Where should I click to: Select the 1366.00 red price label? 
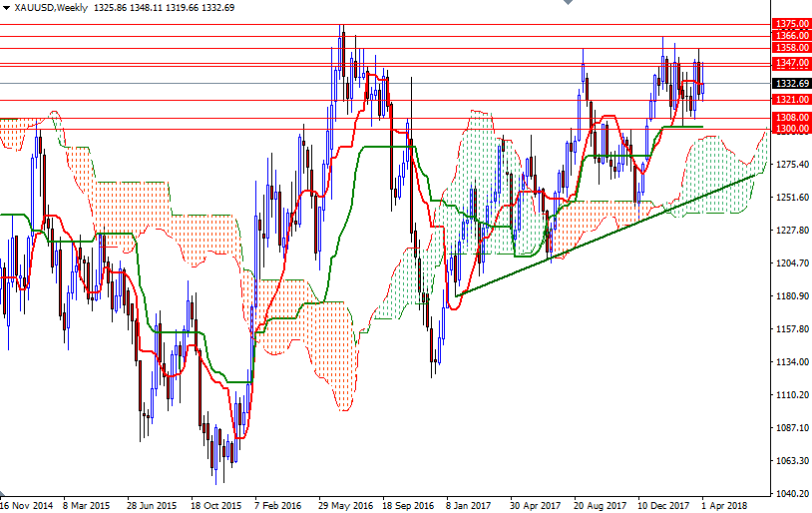coord(790,35)
